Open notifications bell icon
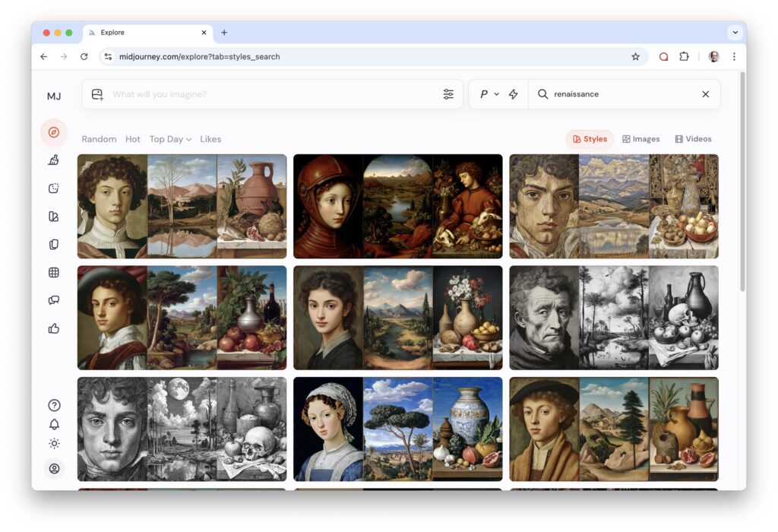This screenshot has height=532, width=778. [54, 424]
